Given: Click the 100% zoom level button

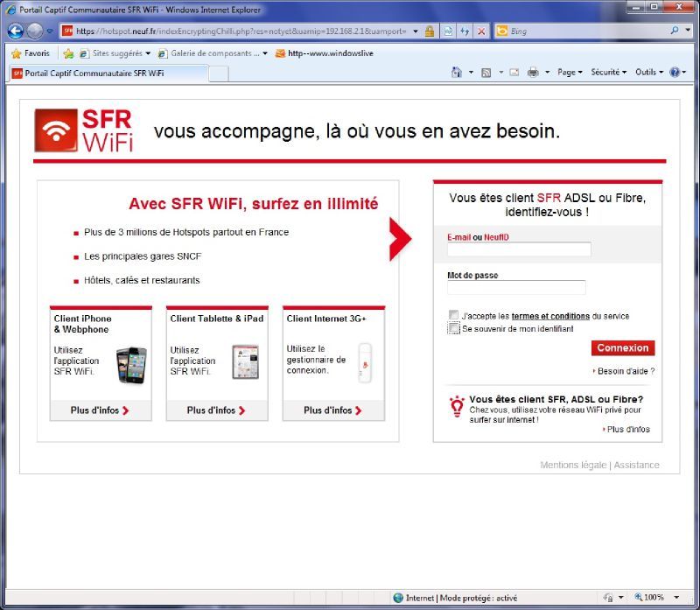Looking at the screenshot, I should (649, 597).
